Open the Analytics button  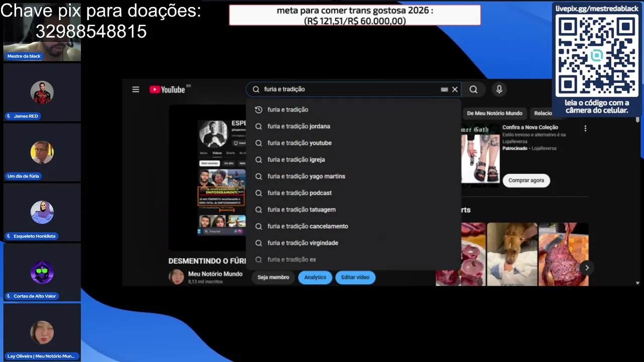click(x=315, y=277)
